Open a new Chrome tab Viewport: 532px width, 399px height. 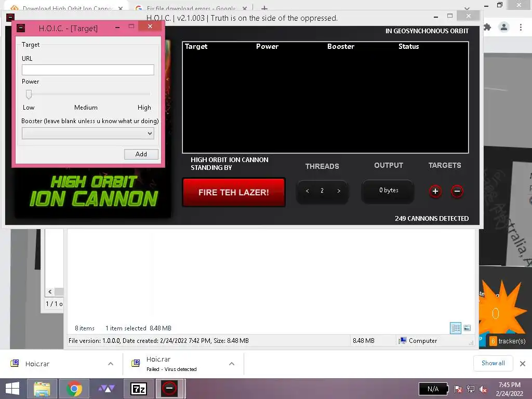tap(264, 8)
